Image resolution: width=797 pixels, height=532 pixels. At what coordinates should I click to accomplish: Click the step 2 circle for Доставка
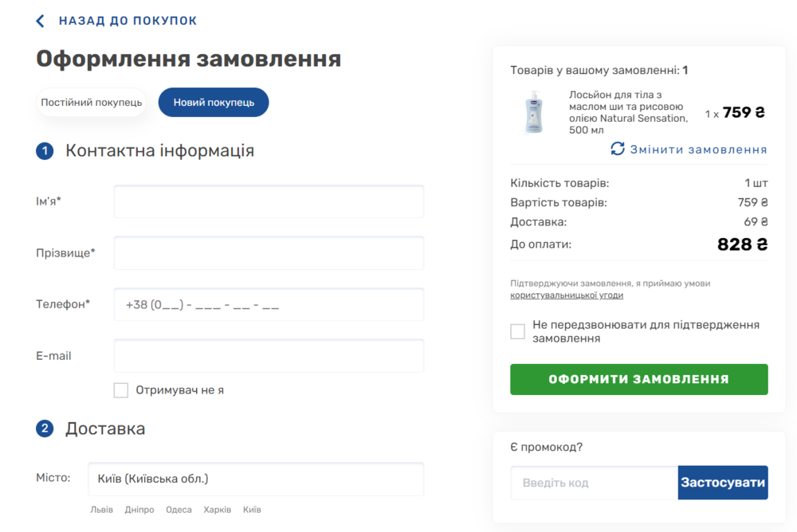coord(45,428)
